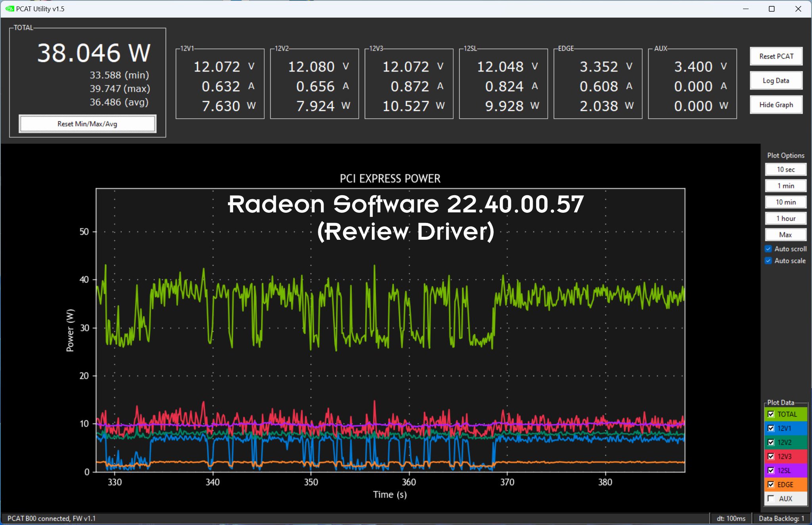Disable 12SL purple trace checkbox
Image resolution: width=812 pixels, height=525 pixels.
[771, 471]
